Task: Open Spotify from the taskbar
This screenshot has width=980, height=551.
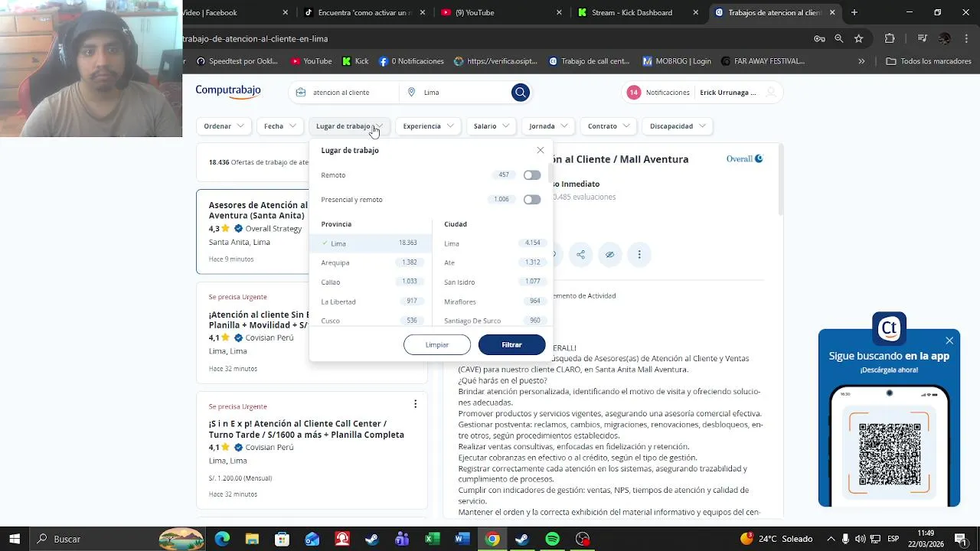Action: click(x=552, y=539)
